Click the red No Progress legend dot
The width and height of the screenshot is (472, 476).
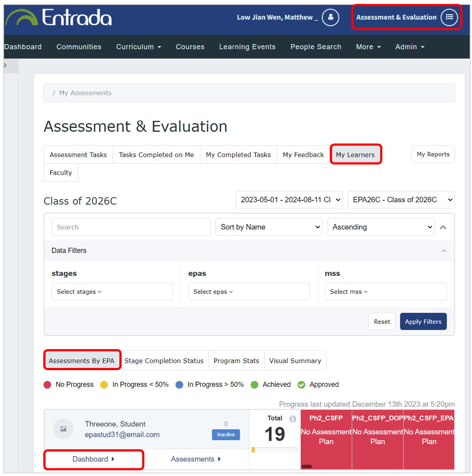click(x=47, y=385)
